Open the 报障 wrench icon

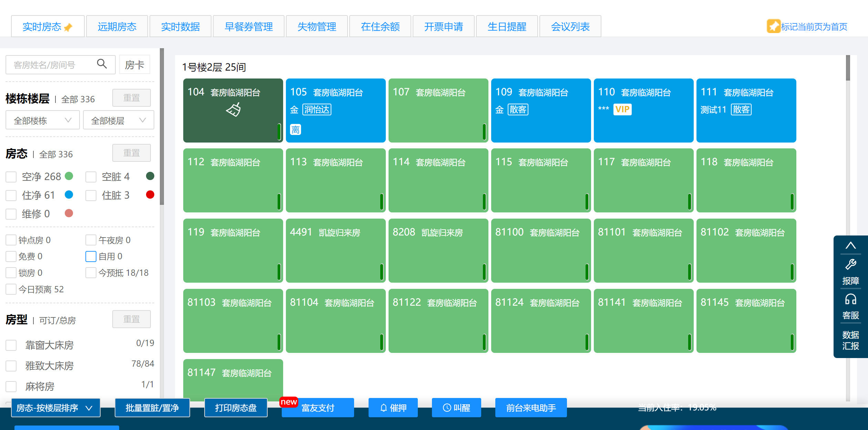850,264
